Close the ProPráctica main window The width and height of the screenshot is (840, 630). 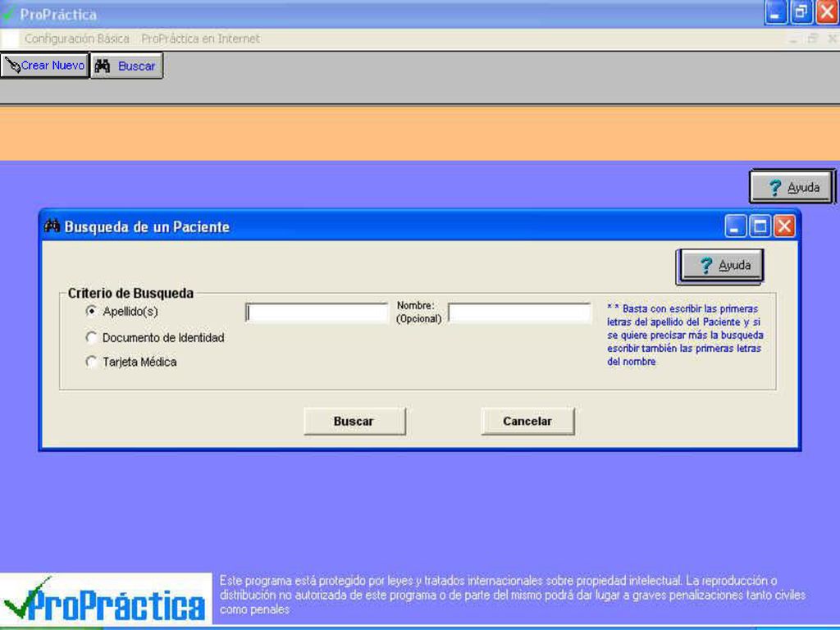(x=827, y=13)
